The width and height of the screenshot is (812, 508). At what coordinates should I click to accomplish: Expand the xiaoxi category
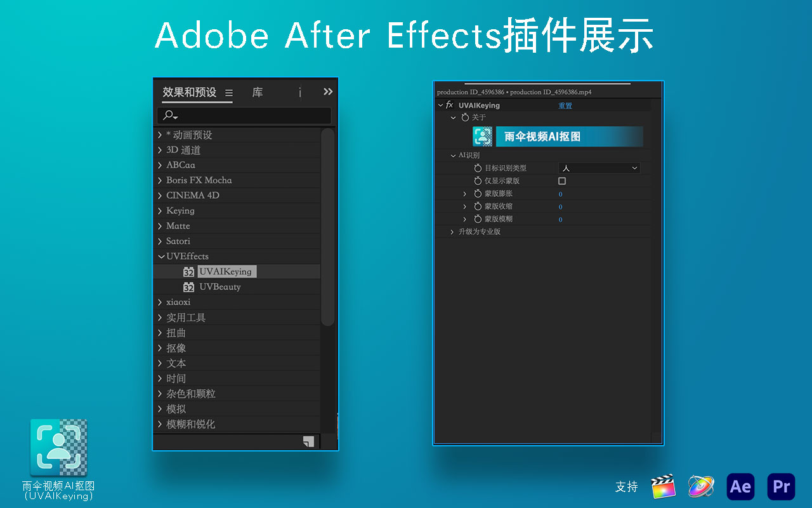click(160, 302)
